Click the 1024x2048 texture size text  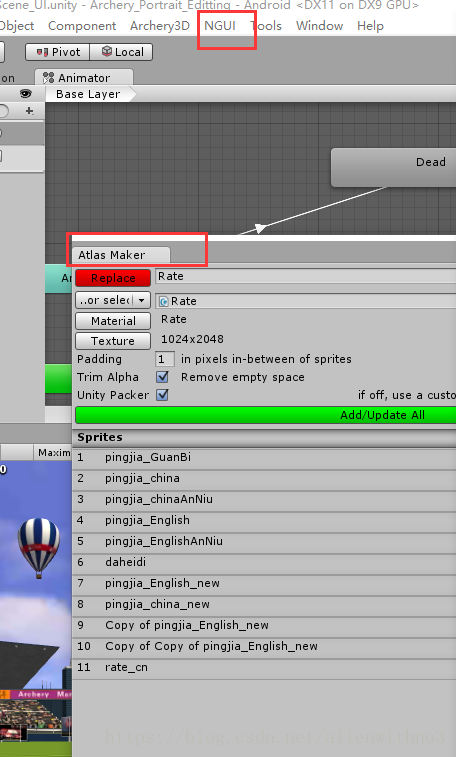click(192, 339)
